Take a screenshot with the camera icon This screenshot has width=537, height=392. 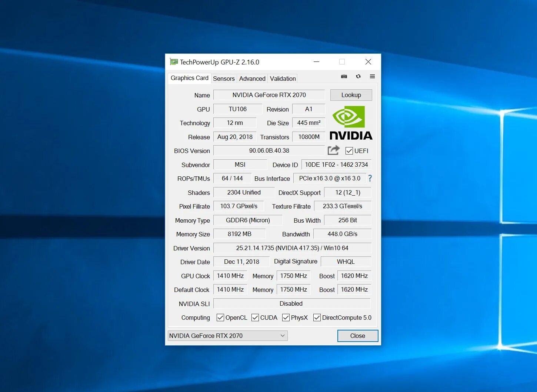[x=344, y=76]
